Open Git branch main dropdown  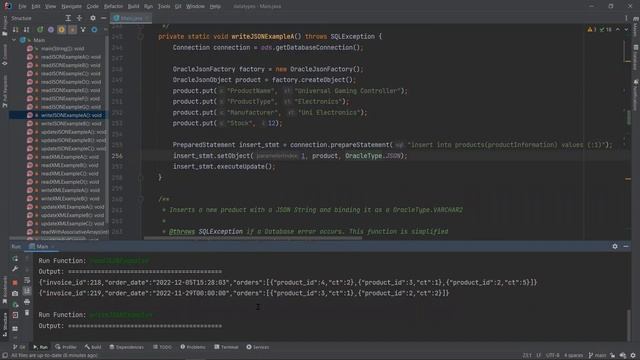[x=597, y=356]
